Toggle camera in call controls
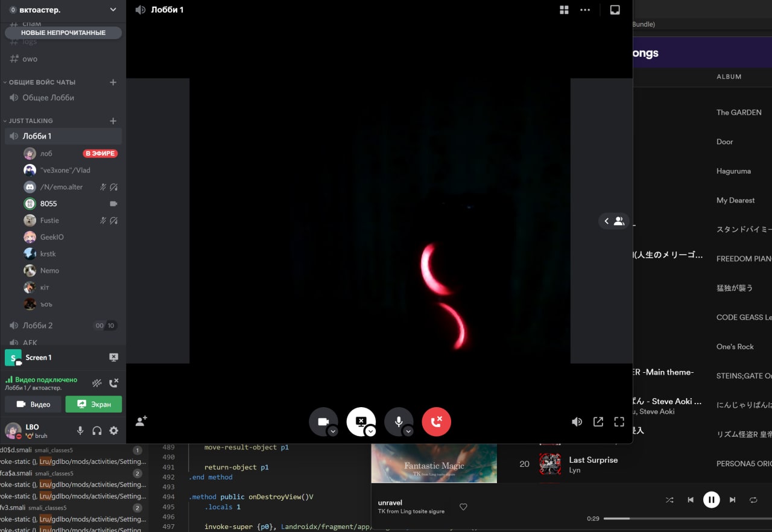The image size is (772, 532). [323, 422]
